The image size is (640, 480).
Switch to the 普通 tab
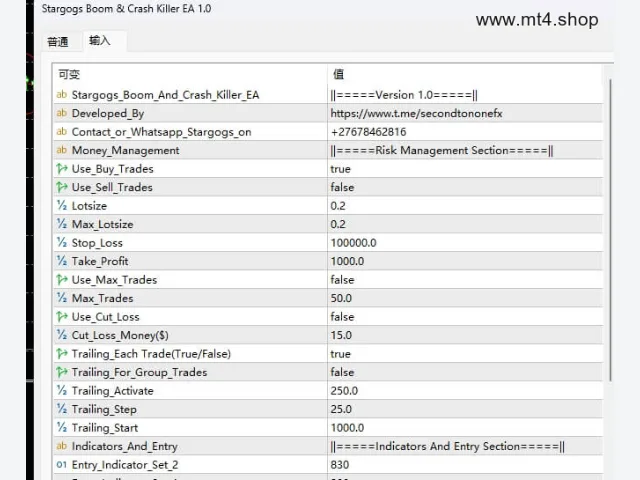pos(58,42)
